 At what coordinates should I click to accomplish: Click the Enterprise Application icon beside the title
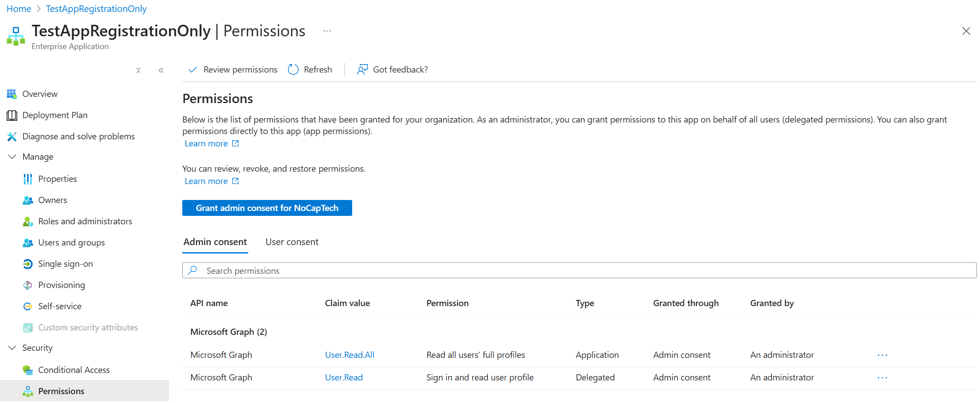16,36
